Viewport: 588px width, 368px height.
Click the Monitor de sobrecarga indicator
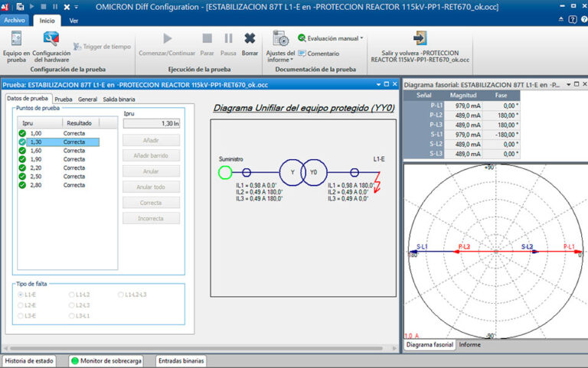pos(74,361)
